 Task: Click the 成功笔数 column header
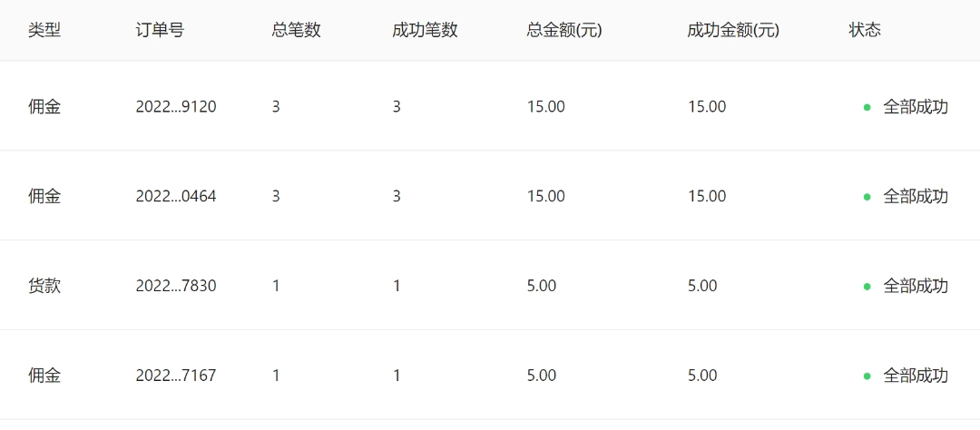pos(425,30)
